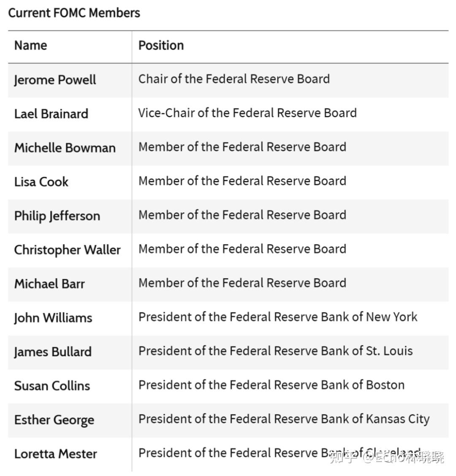The width and height of the screenshot is (456, 476).
Task: Select James Bullard in the table
Action: (52, 352)
